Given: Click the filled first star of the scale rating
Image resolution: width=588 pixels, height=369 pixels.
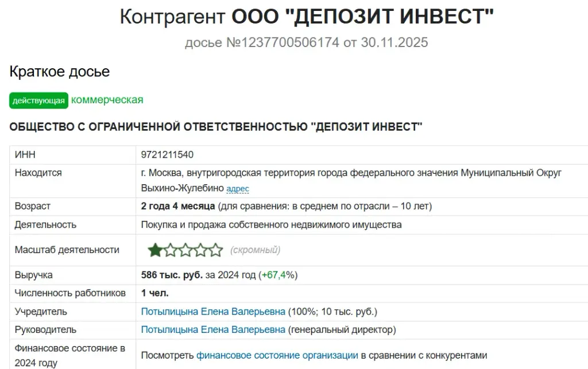Looking at the screenshot, I should coord(155,250).
